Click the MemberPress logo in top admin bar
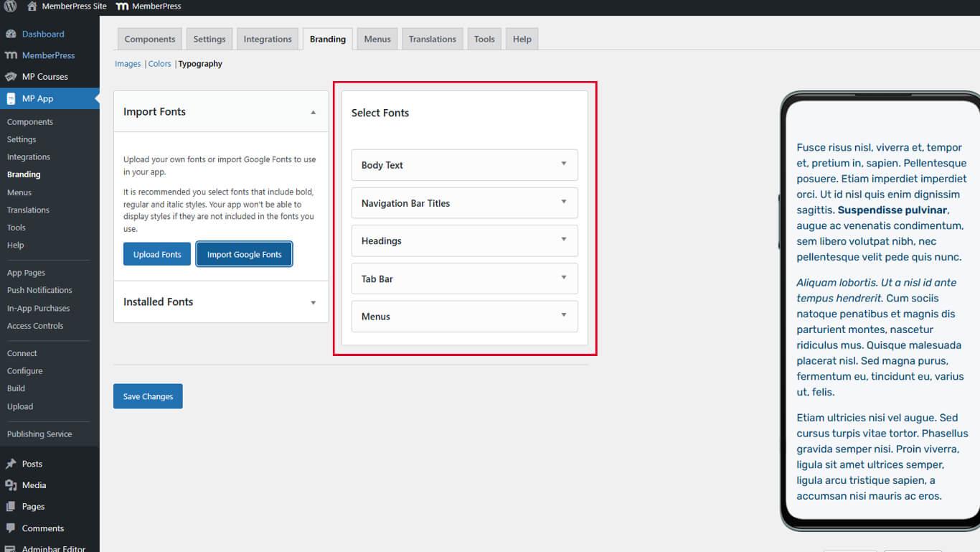The width and height of the screenshot is (980, 552). 122,6
